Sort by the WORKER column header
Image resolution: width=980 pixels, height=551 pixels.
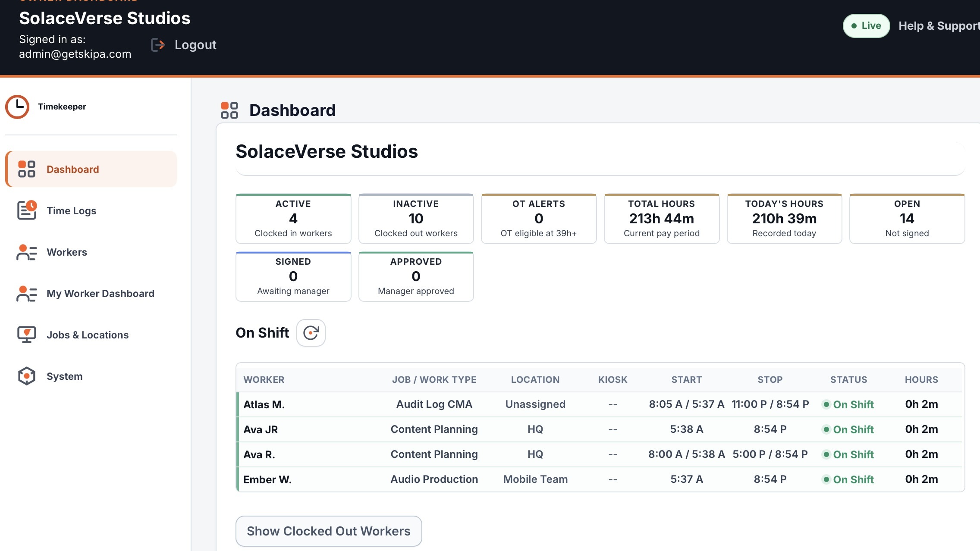coord(264,379)
